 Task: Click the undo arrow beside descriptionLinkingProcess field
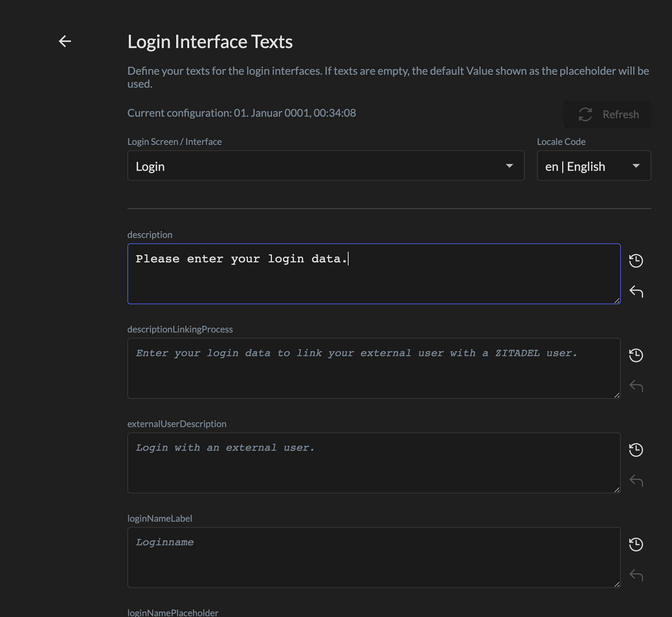[x=636, y=386]
